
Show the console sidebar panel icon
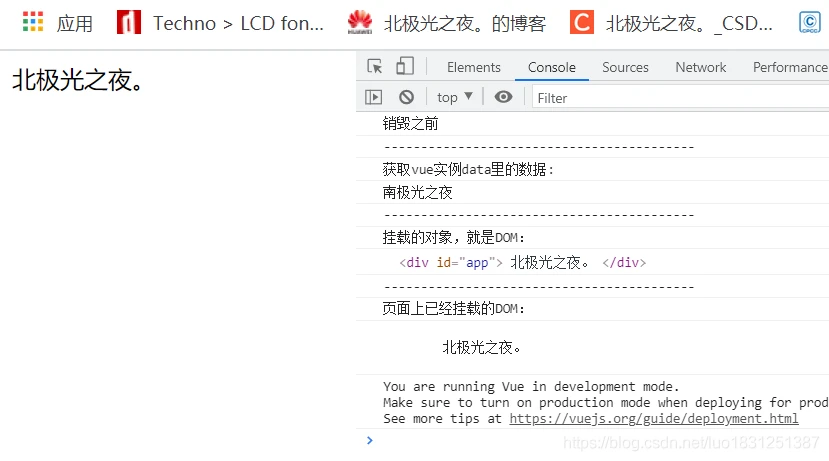pyautogui.click(x=373, y=97)
